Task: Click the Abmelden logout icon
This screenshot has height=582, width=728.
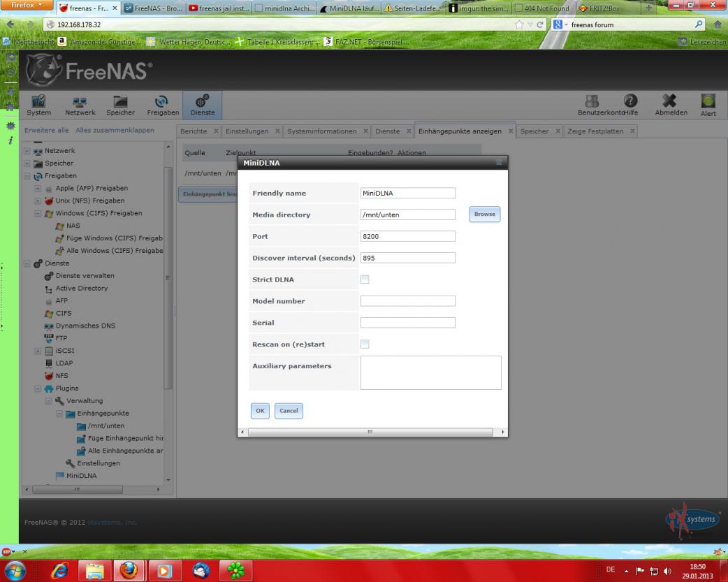Action: click(669, 101)
